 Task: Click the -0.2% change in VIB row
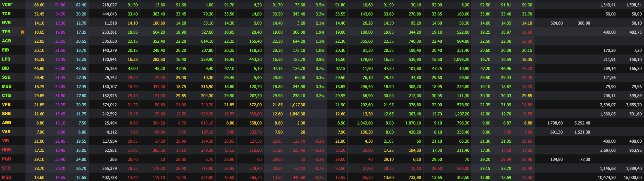[x=319, y=141]
